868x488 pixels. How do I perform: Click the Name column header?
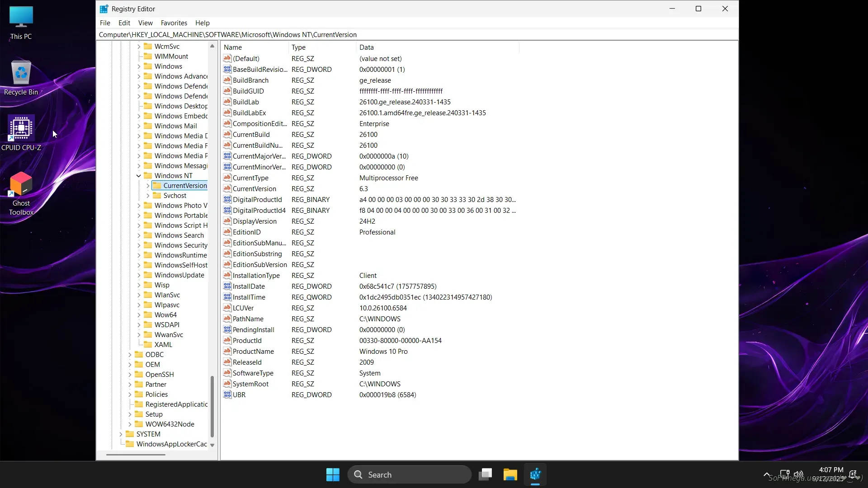(x=233, y=47)
